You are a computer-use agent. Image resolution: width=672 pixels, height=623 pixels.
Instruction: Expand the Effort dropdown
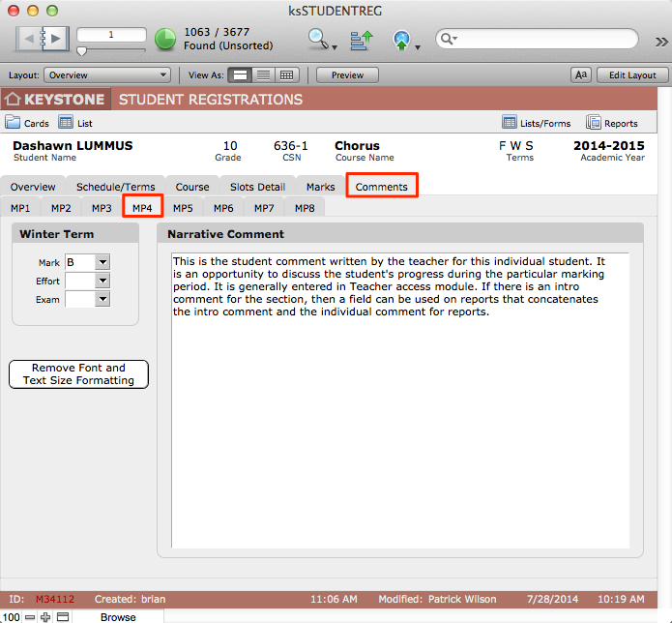(102, 281)
